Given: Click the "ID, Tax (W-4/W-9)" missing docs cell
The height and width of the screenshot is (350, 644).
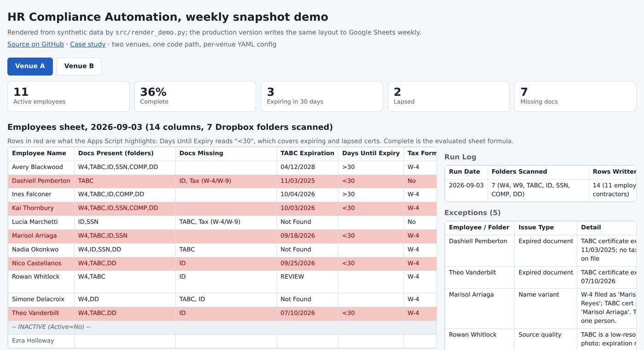Looking at the screenshot, I should [x=226, y=181].
